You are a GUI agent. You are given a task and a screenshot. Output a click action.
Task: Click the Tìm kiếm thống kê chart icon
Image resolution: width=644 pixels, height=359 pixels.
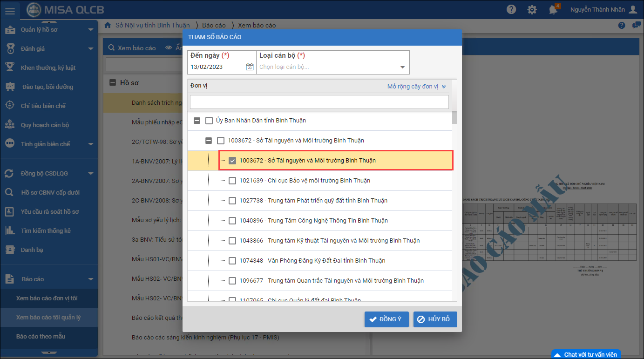(10, 231)
